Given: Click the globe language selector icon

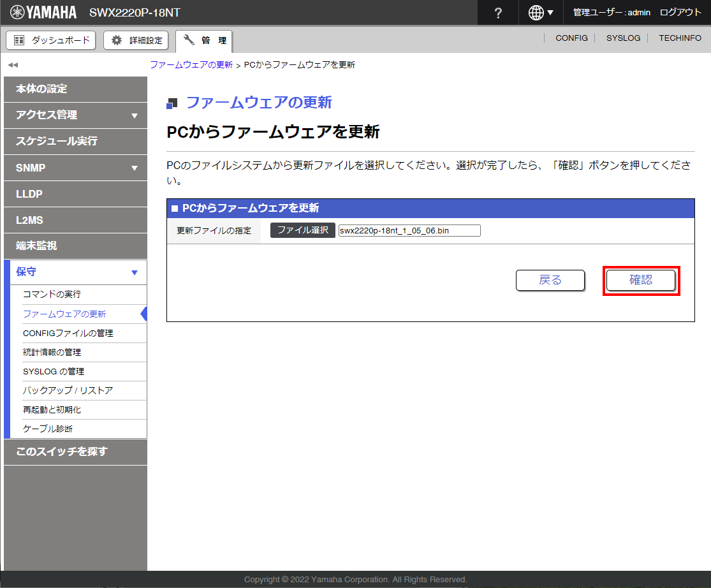Looking at the screenshot, I should 536,12.
